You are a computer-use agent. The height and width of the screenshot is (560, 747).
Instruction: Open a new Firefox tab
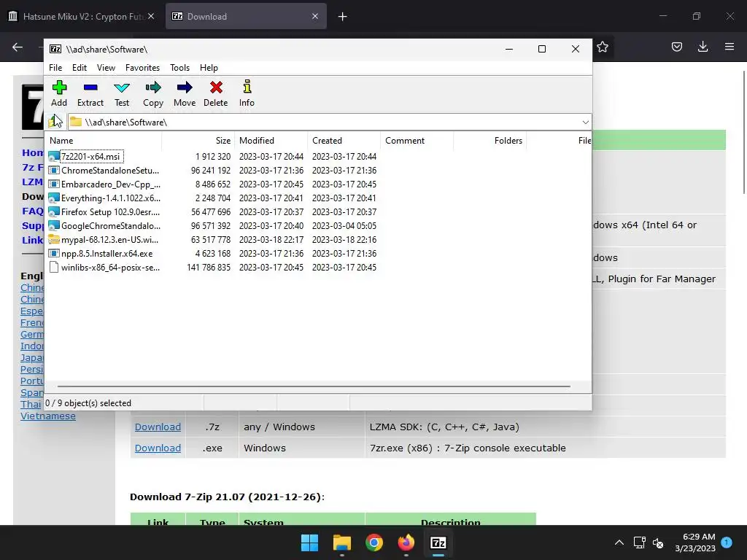tap(342, 16)
